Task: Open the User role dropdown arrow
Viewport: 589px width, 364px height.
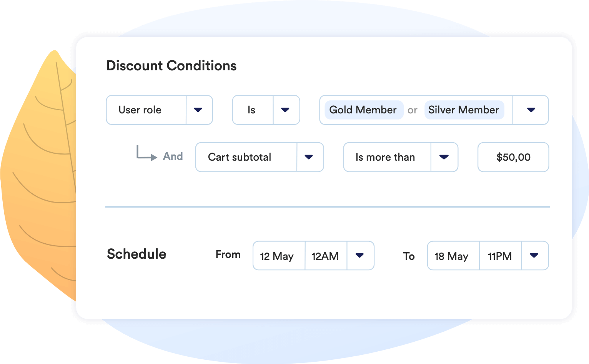Action: [198, 110]
